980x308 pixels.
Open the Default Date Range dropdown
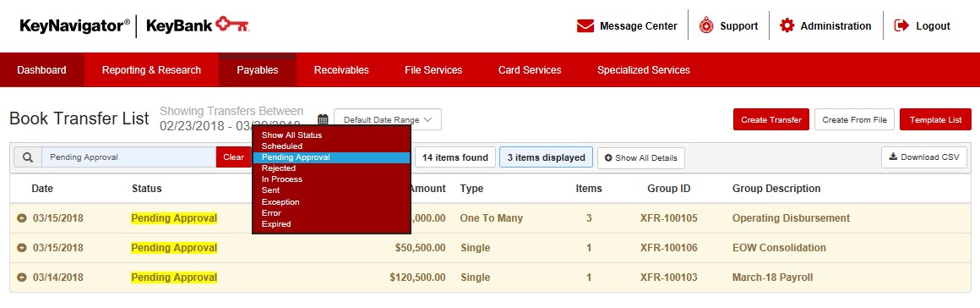click(x=388, y=119)
